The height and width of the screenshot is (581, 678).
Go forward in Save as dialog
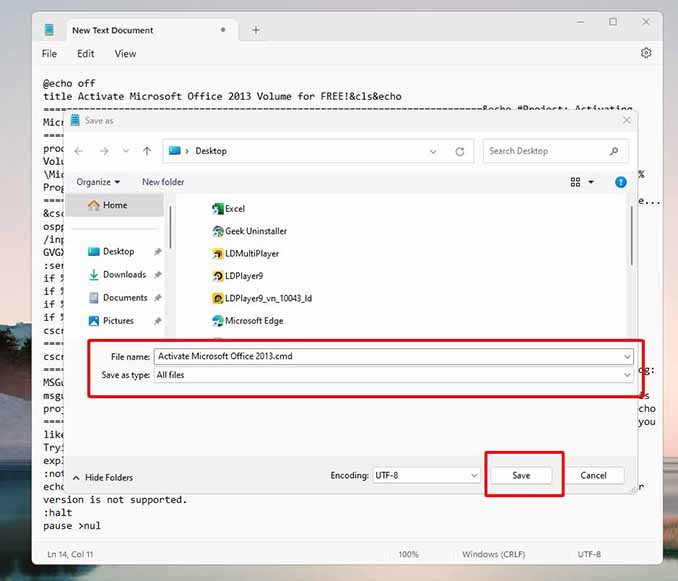coord(104,151)
